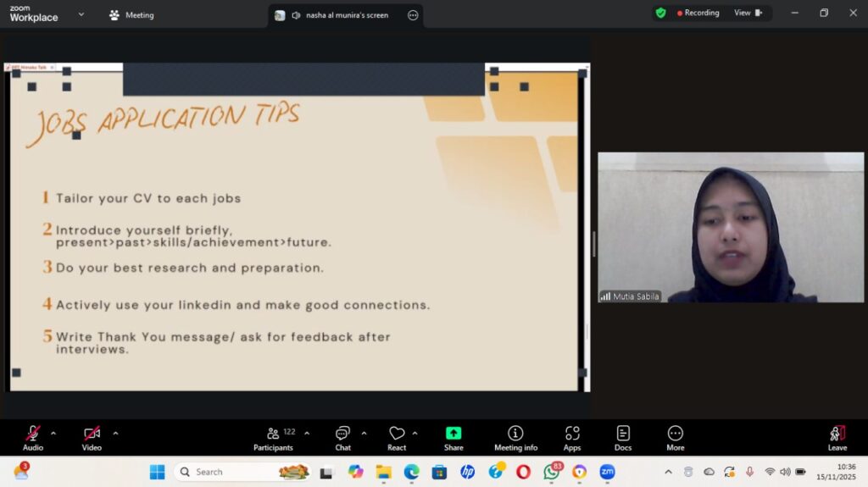Click the green Share screen button

453,437
